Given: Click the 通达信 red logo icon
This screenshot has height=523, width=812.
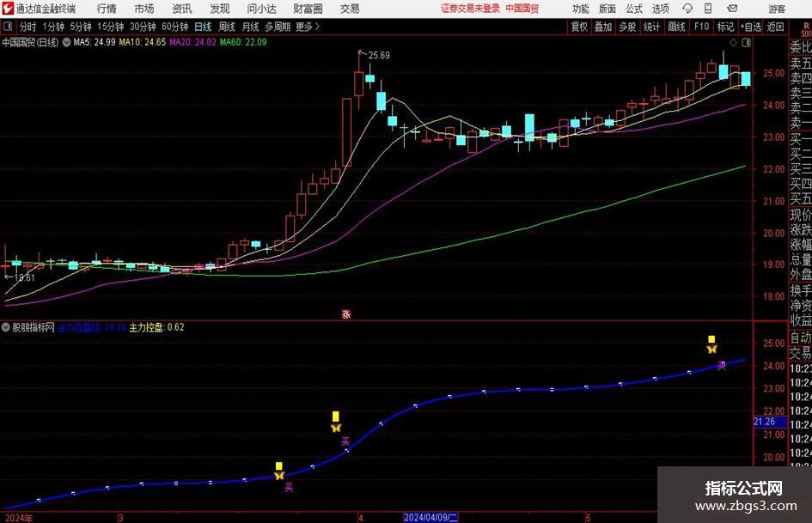Looking at the screenshot, I should [x=8, y=9].
